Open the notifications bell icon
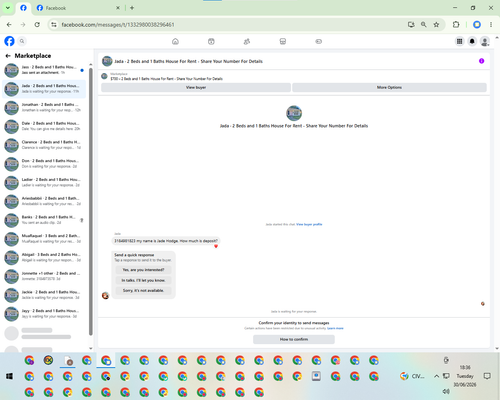Screen dimensions: 500x400 click(x=472, y=41)
